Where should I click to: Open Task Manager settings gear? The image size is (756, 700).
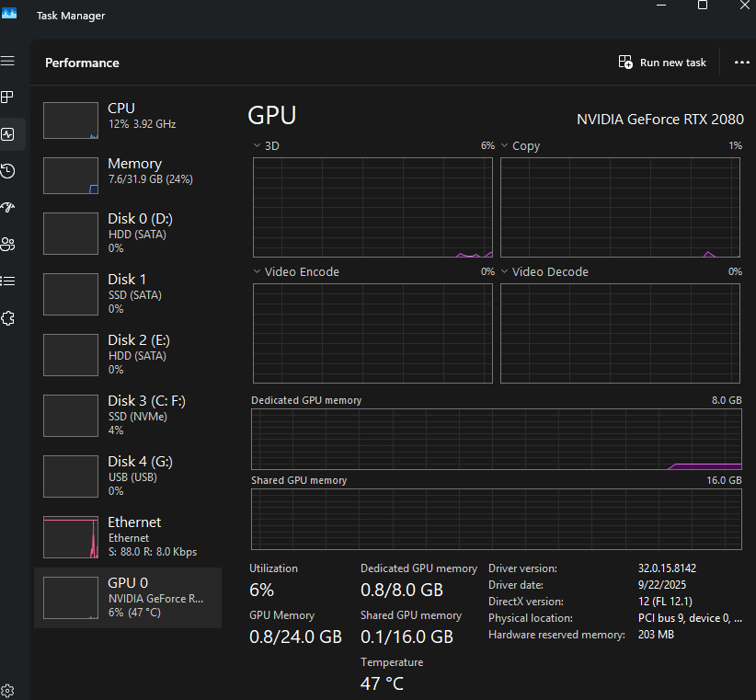(7, 691)
